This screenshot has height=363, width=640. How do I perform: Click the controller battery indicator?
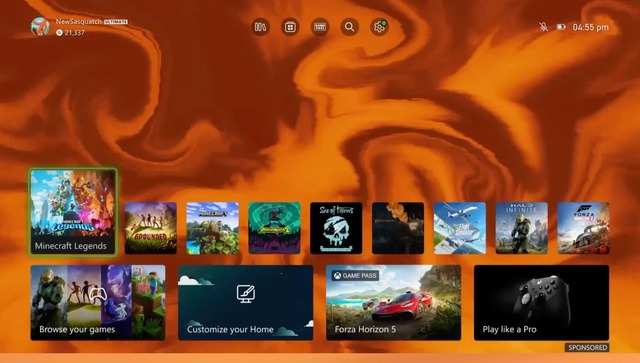[x=561, y=27]
